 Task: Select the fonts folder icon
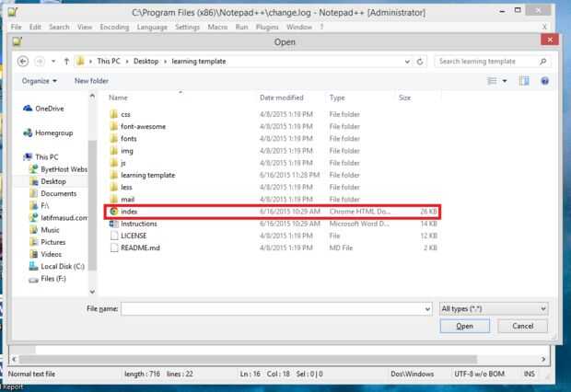[113, 139]
